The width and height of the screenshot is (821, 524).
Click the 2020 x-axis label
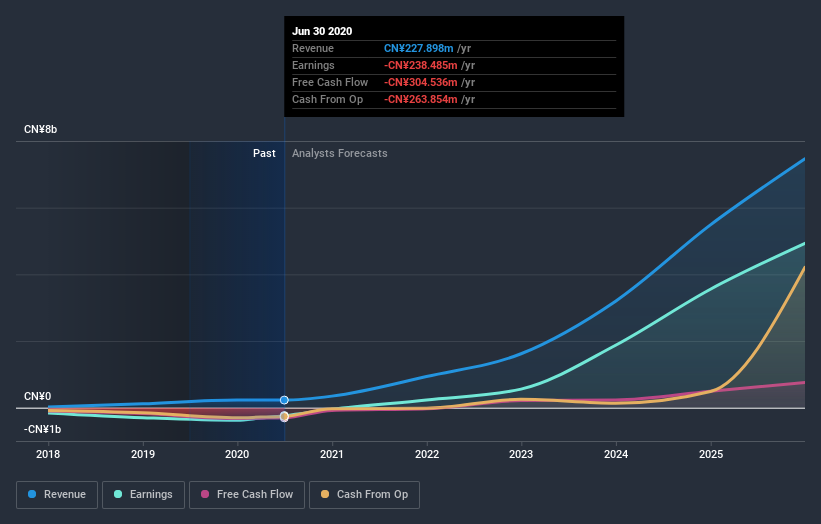point(237,454)
